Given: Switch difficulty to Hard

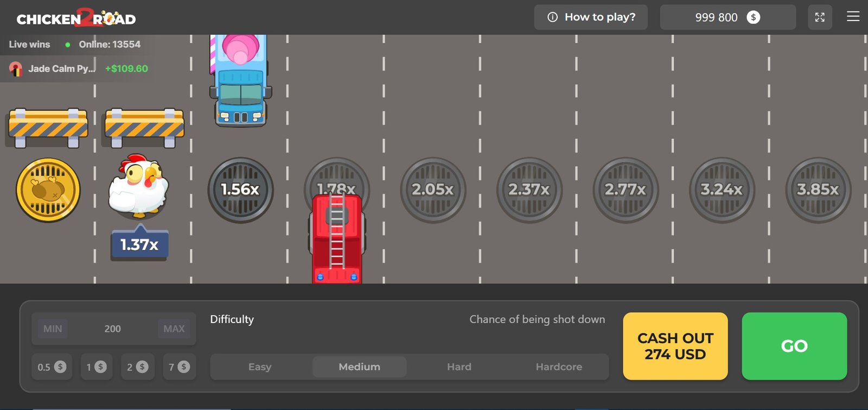Looking at the screenshot, I should 459,367.
